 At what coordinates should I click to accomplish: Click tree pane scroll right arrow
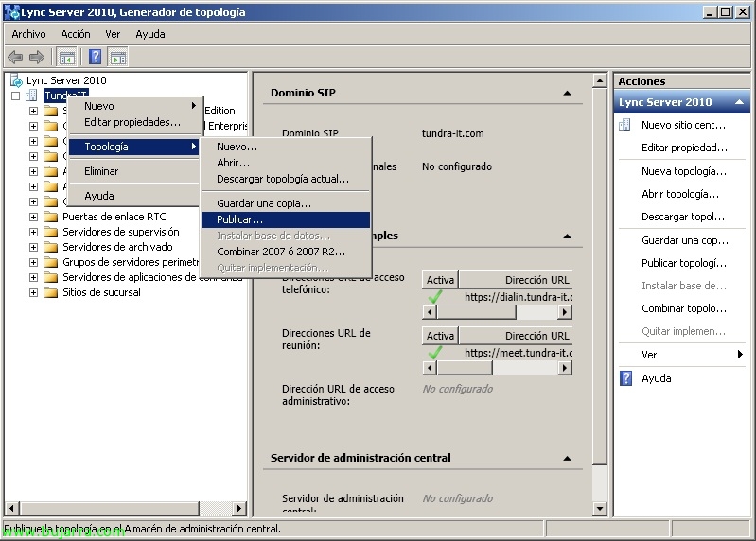tap(238, 508)
